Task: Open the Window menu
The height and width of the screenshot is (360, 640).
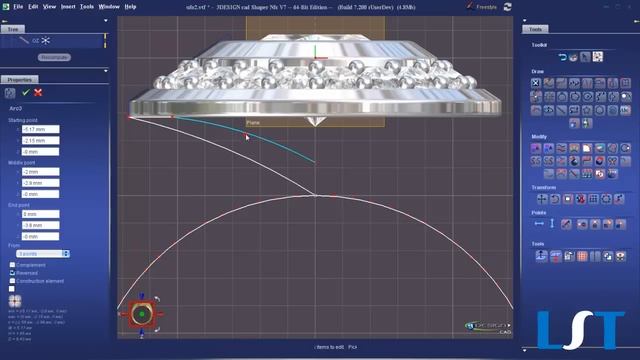Action: (109, 7)
